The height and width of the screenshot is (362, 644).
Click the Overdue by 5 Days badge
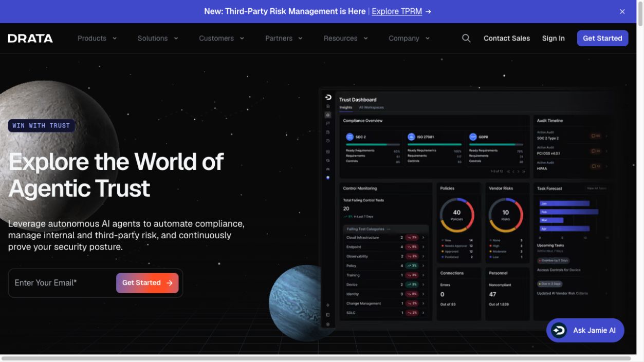tap(553, 261)
